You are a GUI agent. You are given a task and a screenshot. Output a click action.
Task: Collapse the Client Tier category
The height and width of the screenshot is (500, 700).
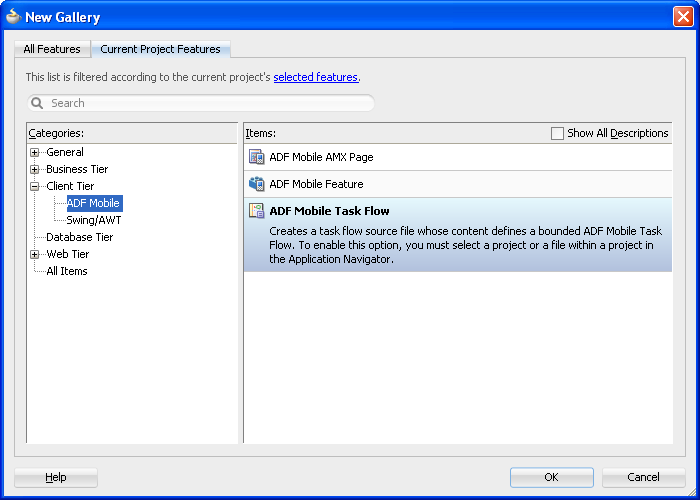point(34,186)
